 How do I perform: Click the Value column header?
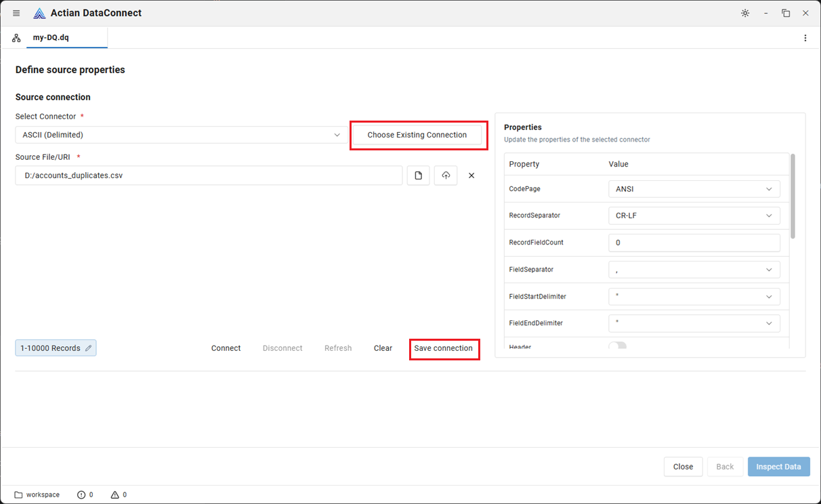coord(618,164)
